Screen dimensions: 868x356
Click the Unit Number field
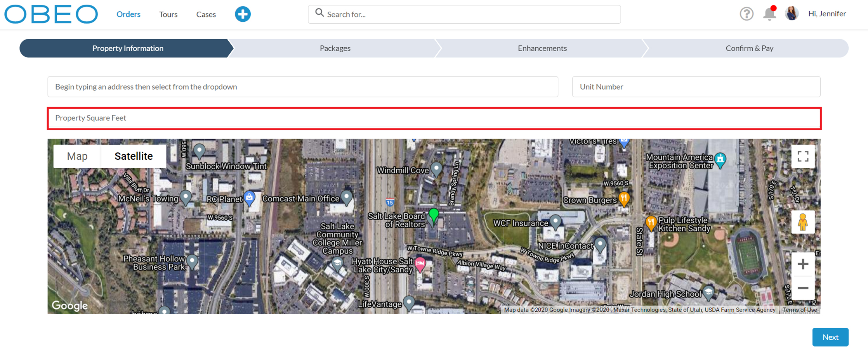(696, 86)
